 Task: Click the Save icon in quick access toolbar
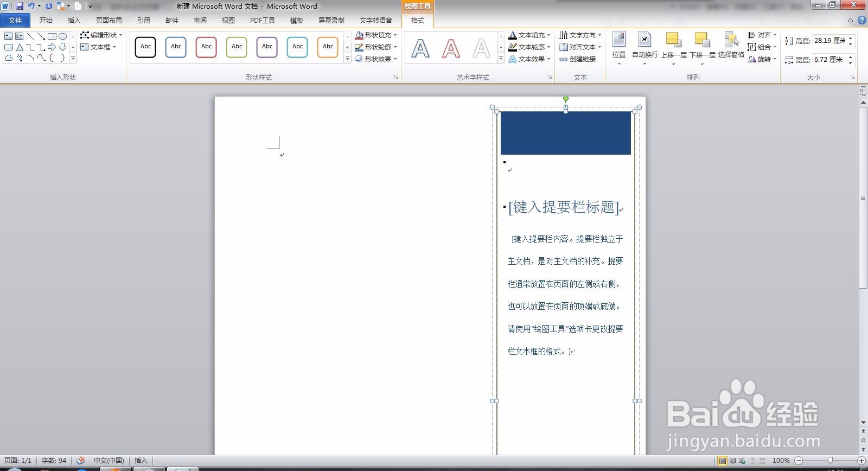pyautogui.click(x=20, y=6)
